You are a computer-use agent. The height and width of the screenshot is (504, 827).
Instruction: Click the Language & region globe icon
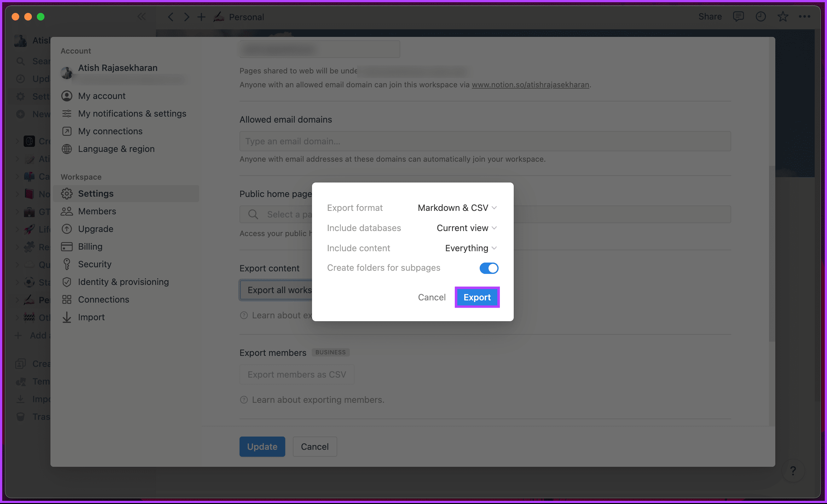pyautogui.click(x=67, y=149)
